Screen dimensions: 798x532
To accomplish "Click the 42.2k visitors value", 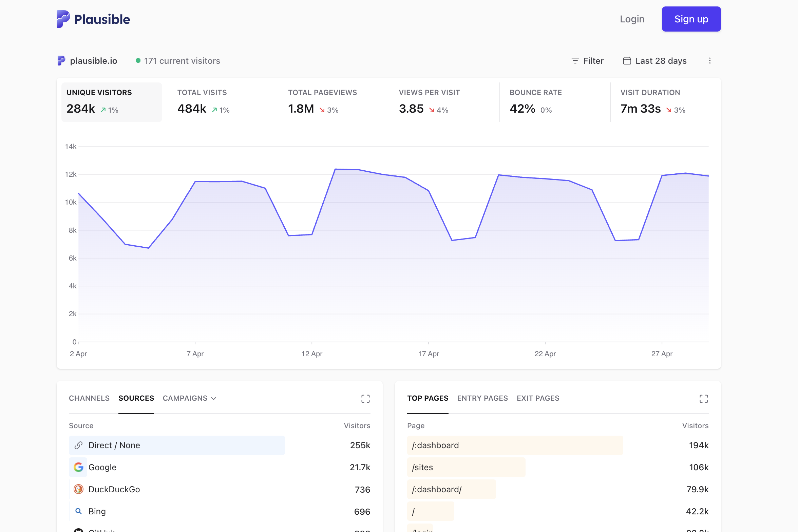I will click(x=697, y=511).
